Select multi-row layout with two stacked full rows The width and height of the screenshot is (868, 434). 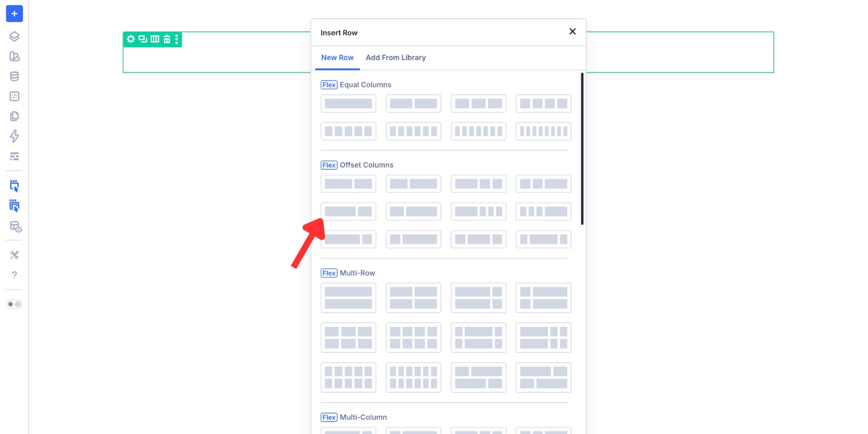(348, 298)
